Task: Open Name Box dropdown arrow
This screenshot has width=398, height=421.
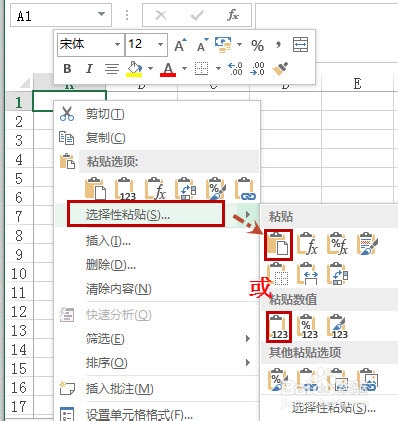Action: (101, 15)
